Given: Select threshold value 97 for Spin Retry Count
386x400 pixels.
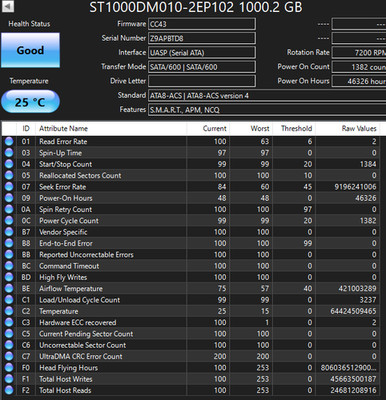Looking at the screenshot, I should 308,209.
